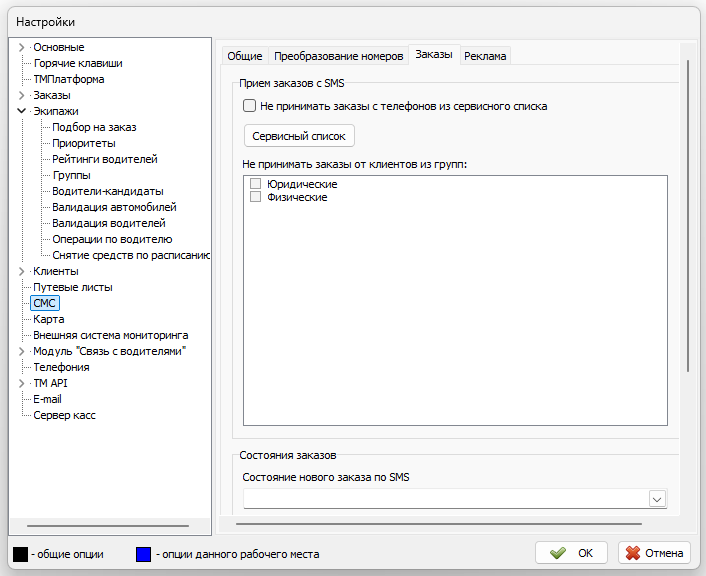Select Валидация водителей item
Image resolution: width=706 pixels, height=576 pixels.
click(x=109, y=223)
